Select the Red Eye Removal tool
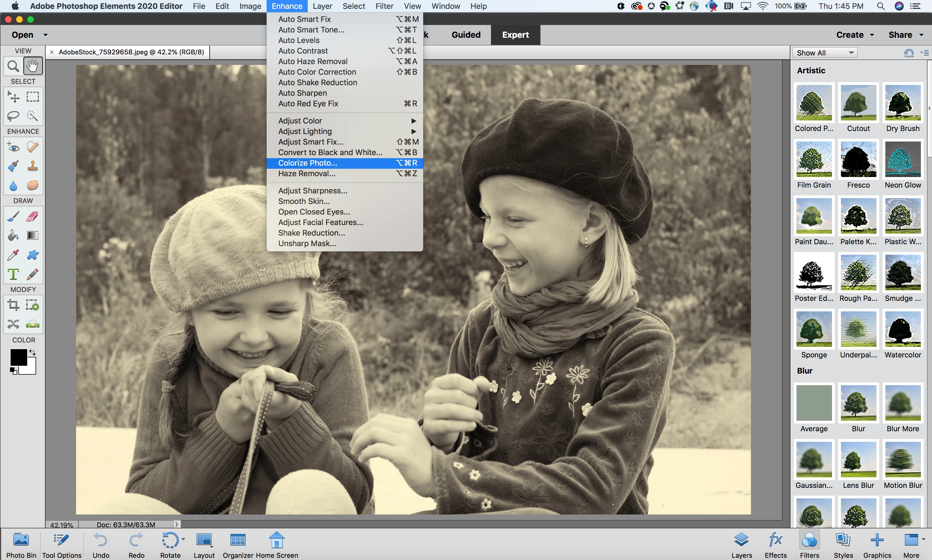Image resolution: width=932 pixels, height=560 pixels. point(13,147)
